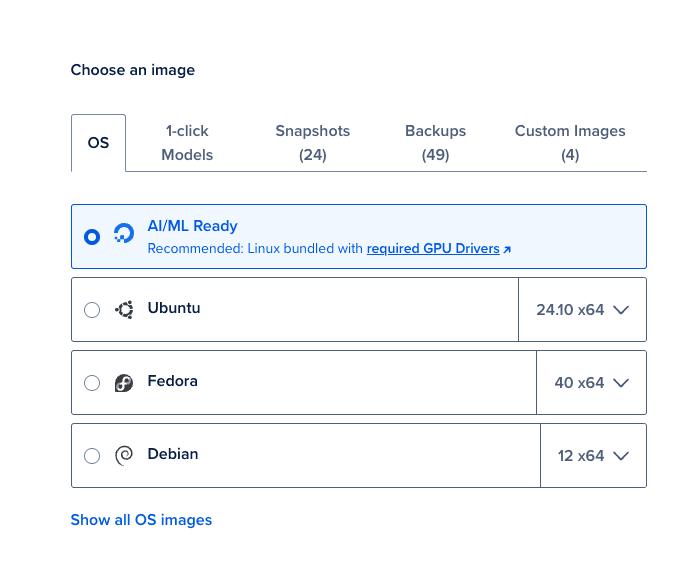This screenshot has width=696, height=576.
Task: Select the AI/ML Ready radio button
Action: point(92,237)
